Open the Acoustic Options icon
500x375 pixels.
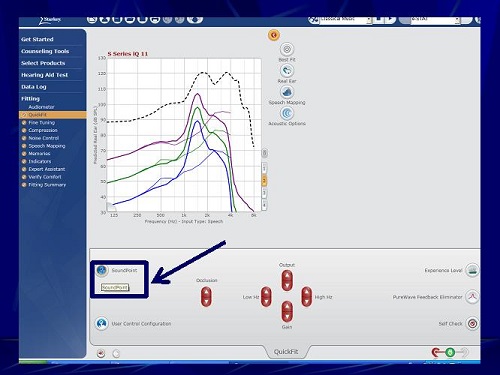point(287,113)
